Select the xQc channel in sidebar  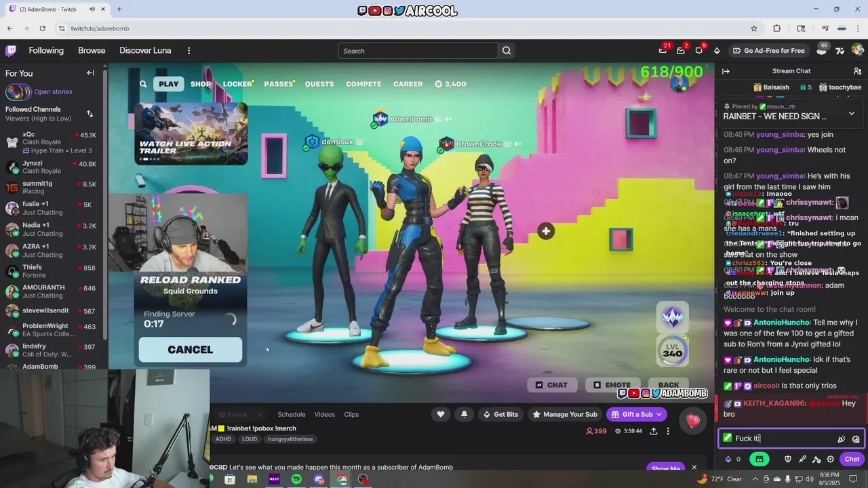[51, 142]
